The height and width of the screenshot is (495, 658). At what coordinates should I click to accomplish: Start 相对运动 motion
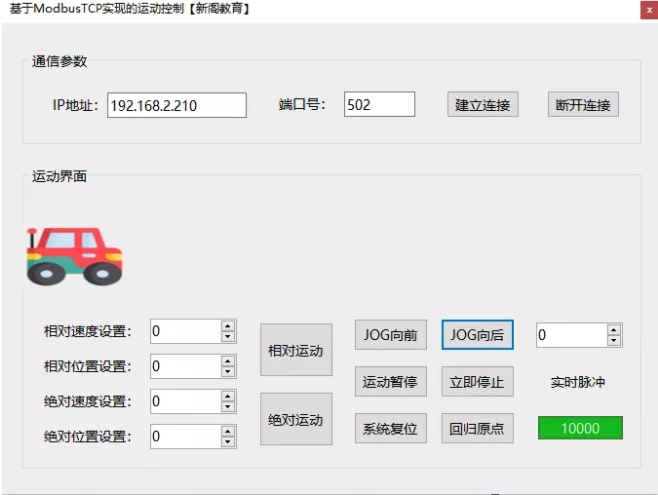[296, 350]
